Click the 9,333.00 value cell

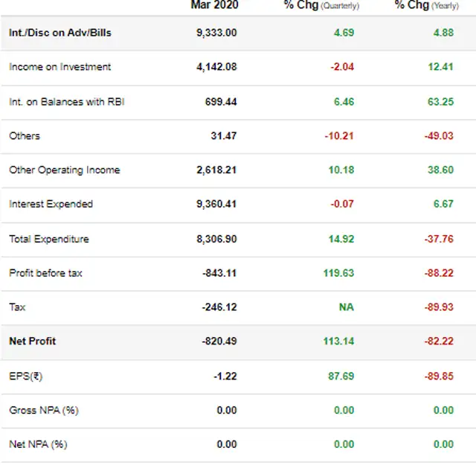[216, 33]
